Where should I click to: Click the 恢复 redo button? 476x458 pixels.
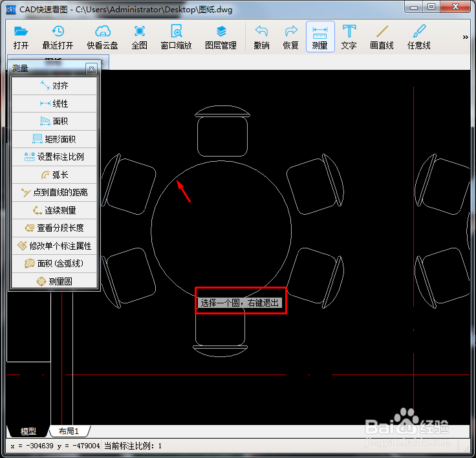click(x=290, y=37)
